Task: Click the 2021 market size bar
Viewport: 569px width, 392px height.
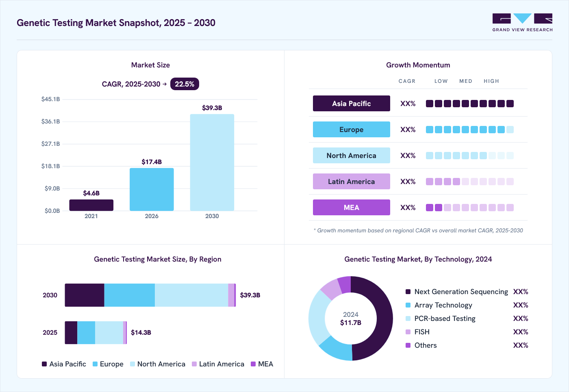Action: (91, 205)
